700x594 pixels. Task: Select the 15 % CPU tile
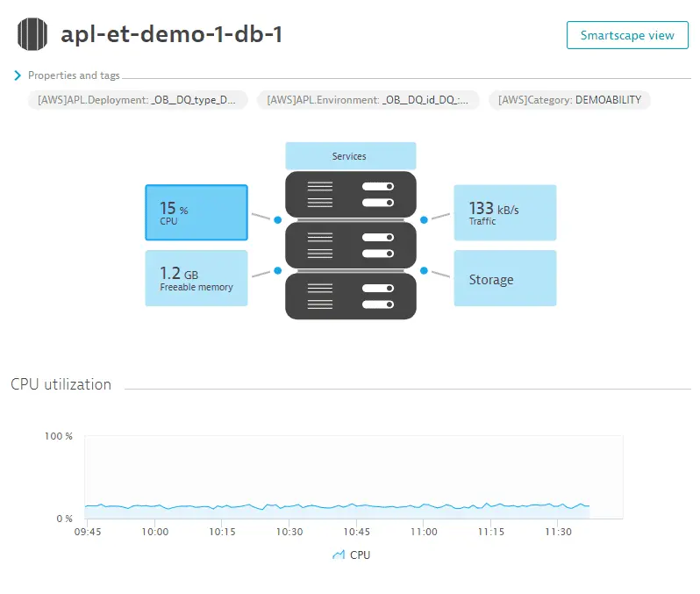point(196,212)
